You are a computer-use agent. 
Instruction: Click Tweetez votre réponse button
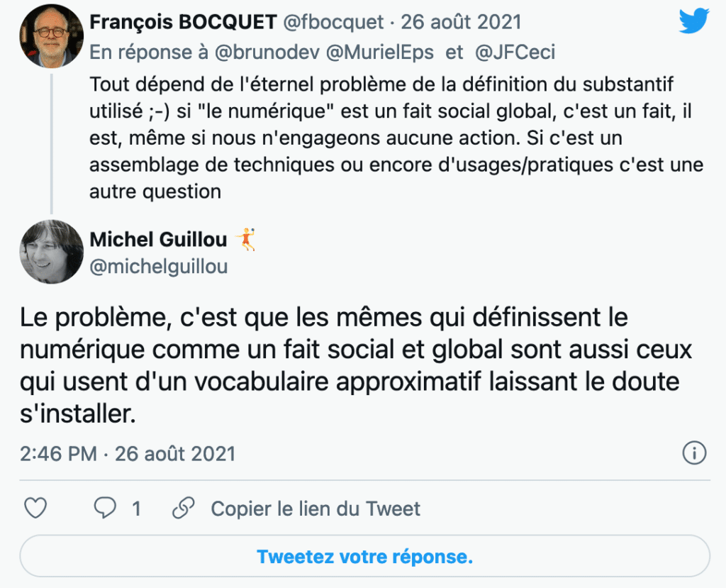pyautogui.click(x=364, y=556)
